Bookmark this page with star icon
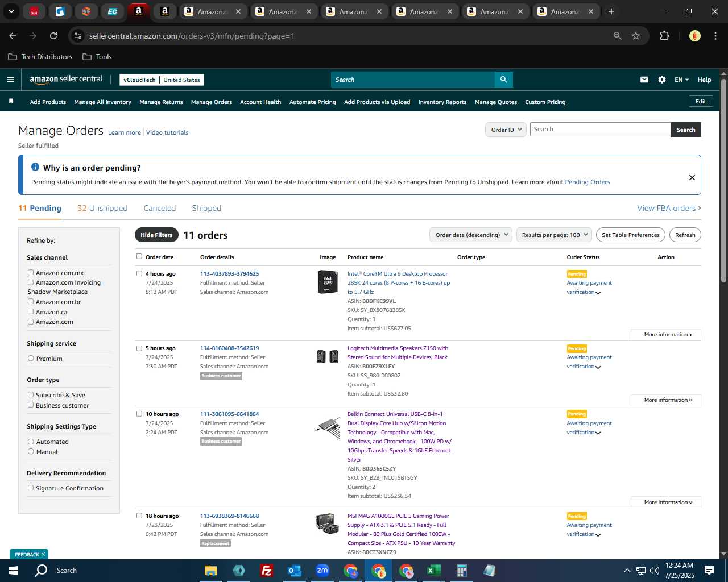This screenshot has width=728, height=582. click(x=636, y=36)
